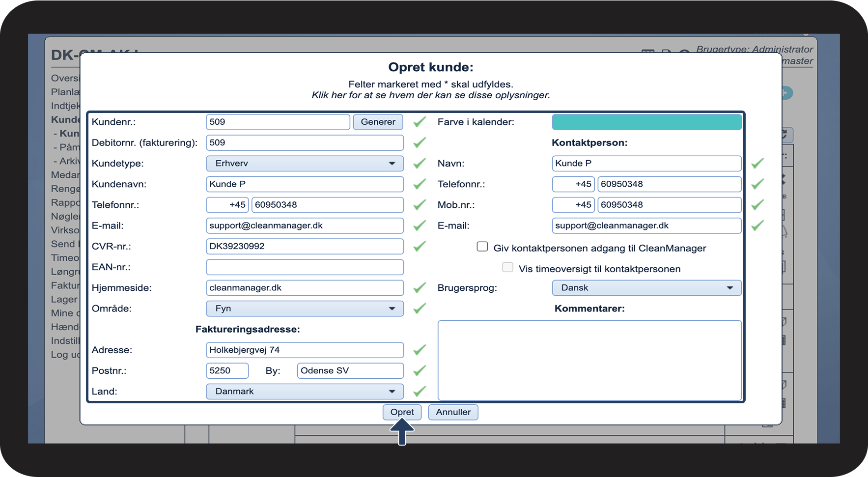Click the Generer button next to Kundenr.
The image size is (868, 477).
coord(378,122)
